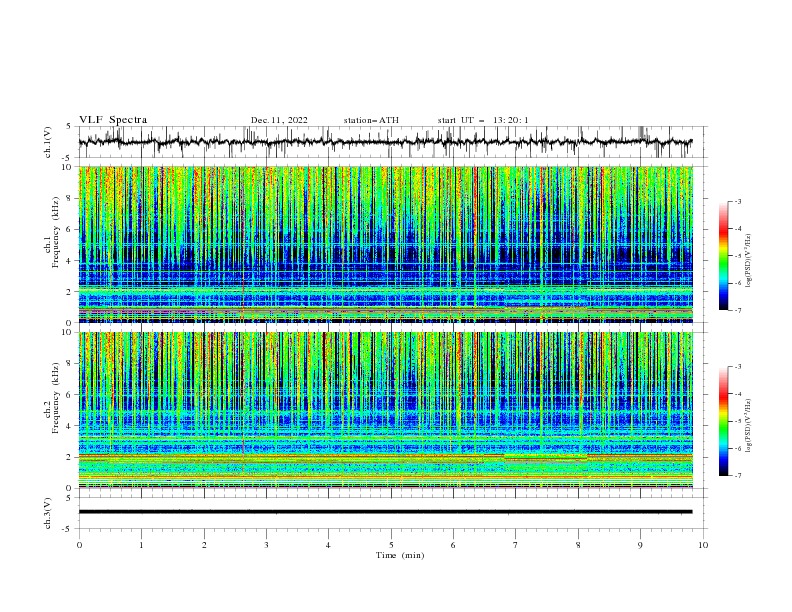Click the ch.2 color bar 'log(PSD)(V²/Hz)' label

click(749, 425)
